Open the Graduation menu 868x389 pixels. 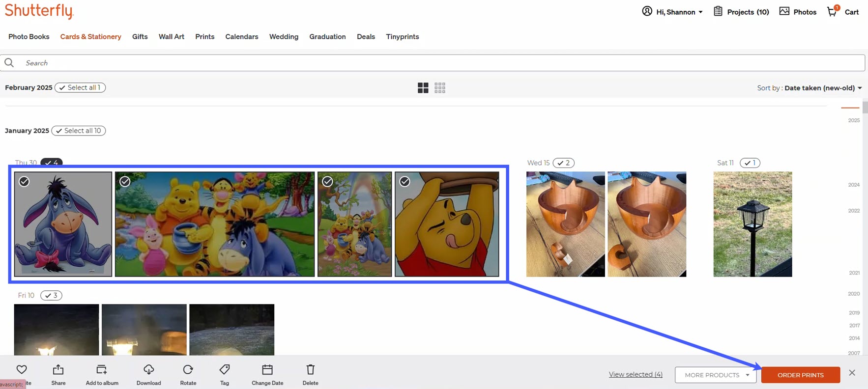click(327, 36)
